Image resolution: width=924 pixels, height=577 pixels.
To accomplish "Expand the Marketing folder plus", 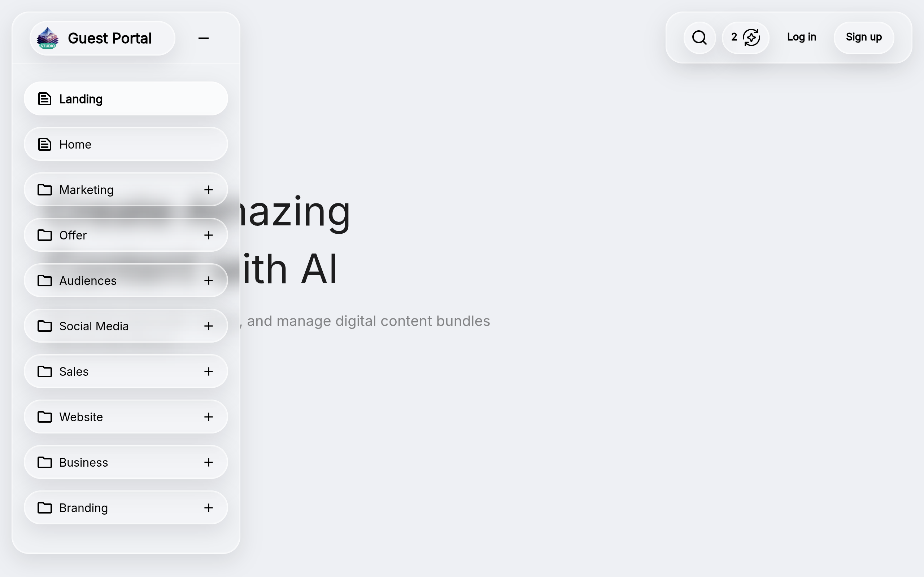I will point(209,190).
